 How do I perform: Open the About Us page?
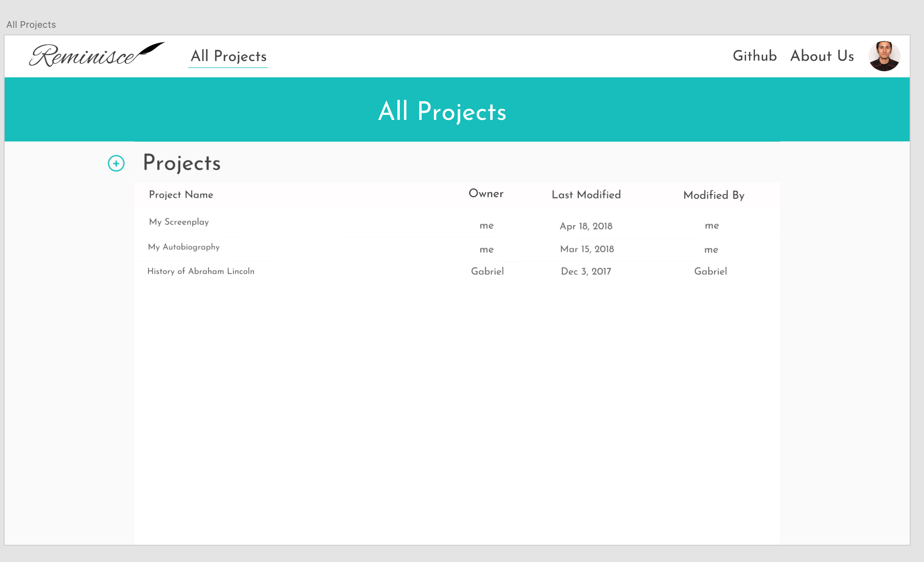[x=822, y=56]
